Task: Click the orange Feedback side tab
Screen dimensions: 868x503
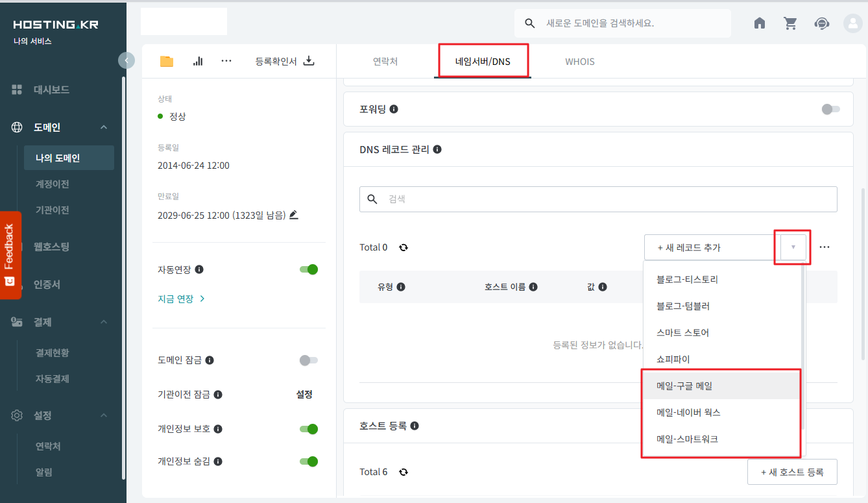Action: tap(10, 254)
